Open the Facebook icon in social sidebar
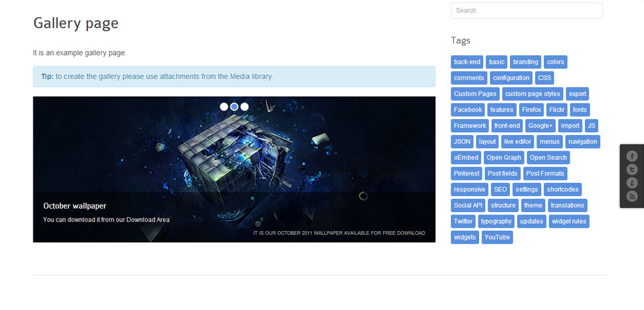The image size is (644, 310). tap(632, 156)
